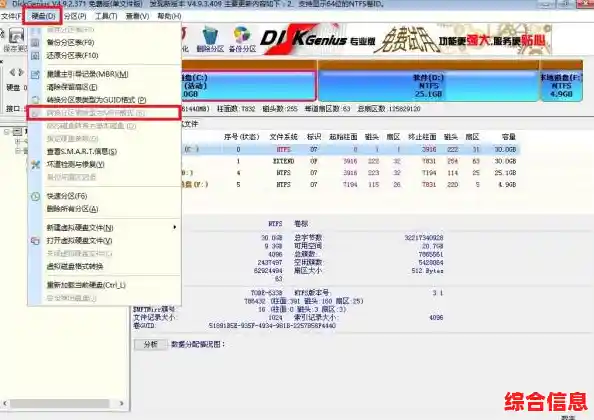Select the (F:) partition row in table
The height and width of the screenshot is (420, 594).
(350, 185)
